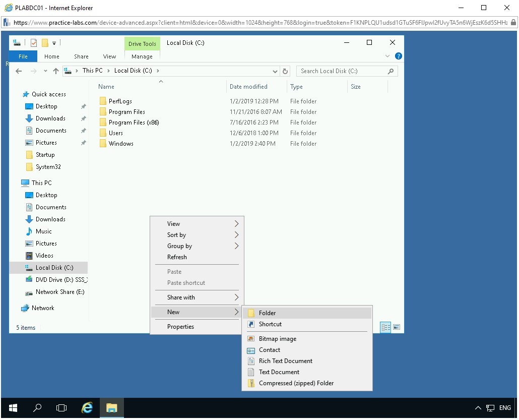This screenshot has width=519, height=420.
Task: Switch to large thumbnails view using status bar icon
Action: [397, 327]
